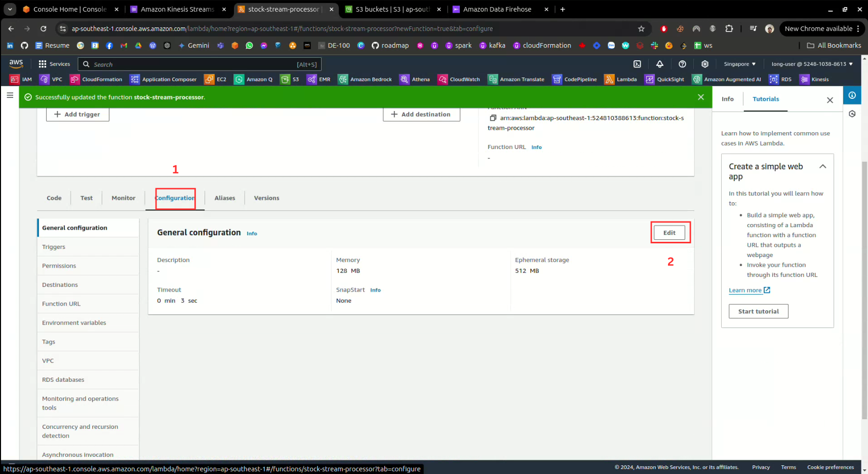868x474 pixels.
Task: Copy the function ARN icon
Action: [x=493, y=118]
